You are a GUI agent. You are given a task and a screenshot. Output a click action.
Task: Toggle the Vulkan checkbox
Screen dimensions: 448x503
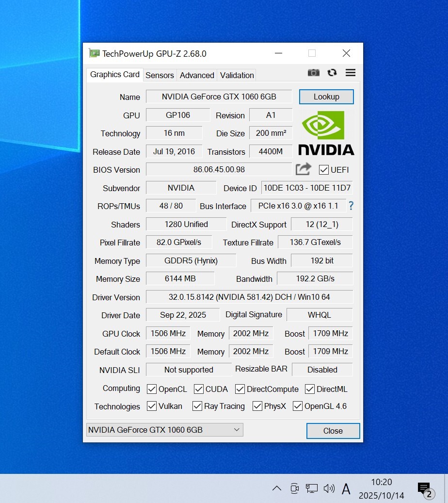point(152,406)
